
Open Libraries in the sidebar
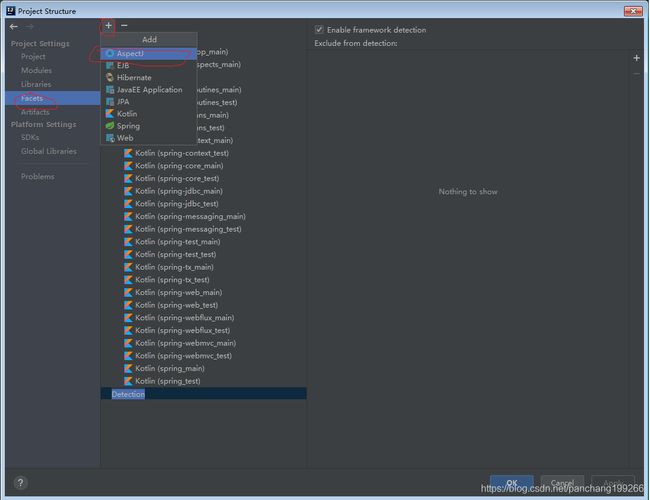(x=36, y=84)
